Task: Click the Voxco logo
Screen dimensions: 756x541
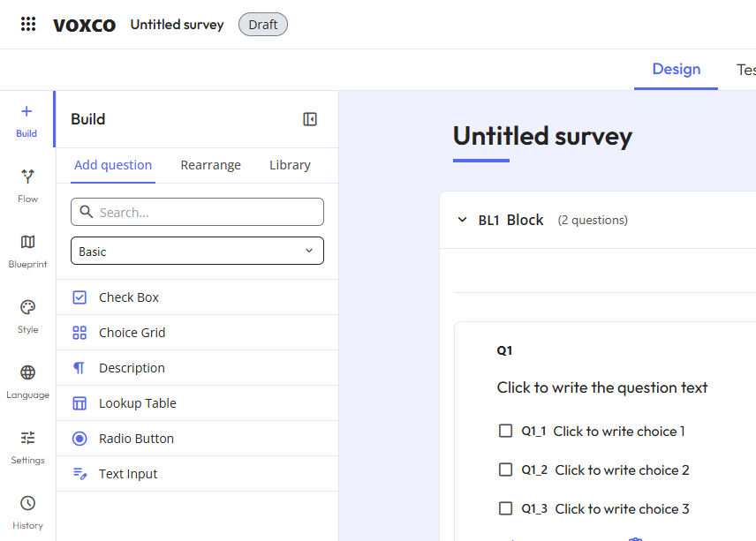Action: pos(85,25)
